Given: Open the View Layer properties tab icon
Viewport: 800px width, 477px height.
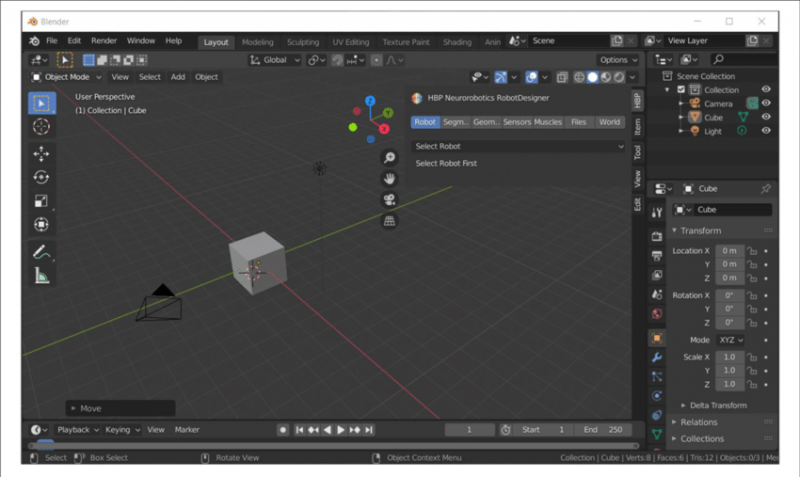Looking at the screenshot, I should coord(657,275).
